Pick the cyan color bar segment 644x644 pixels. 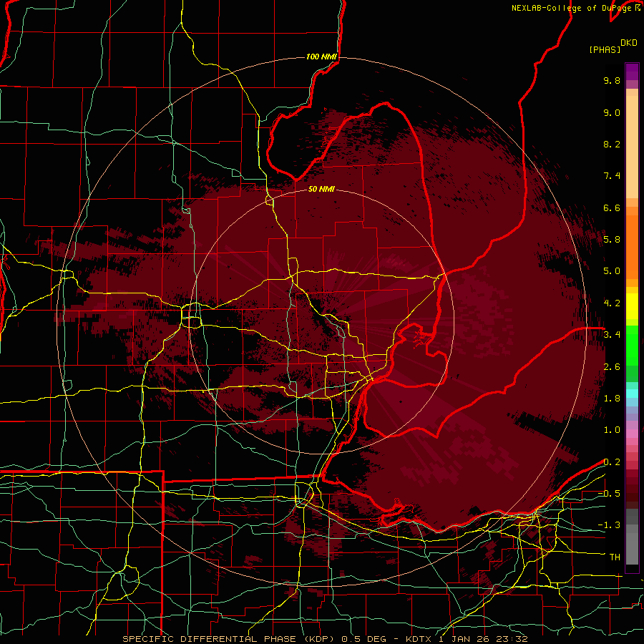pos(632,394)
